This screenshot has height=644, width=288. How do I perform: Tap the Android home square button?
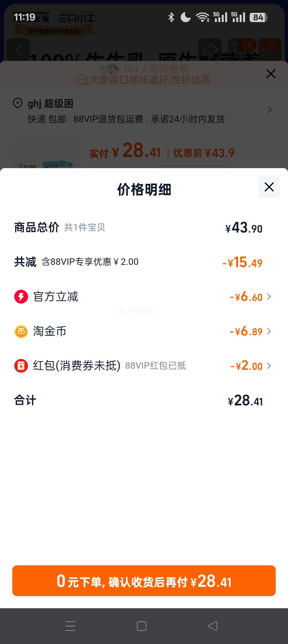141,626
